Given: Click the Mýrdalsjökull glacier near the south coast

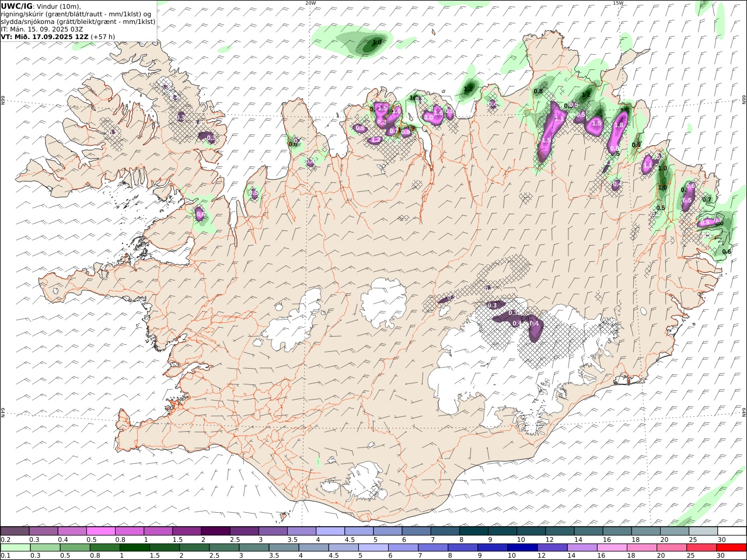Looking at the screenshot, I should (x=365, y=481).
